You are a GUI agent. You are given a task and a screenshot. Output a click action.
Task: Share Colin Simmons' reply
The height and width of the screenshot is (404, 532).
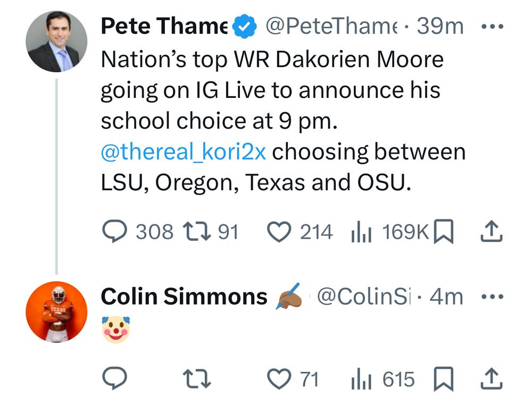click(492, 379)
